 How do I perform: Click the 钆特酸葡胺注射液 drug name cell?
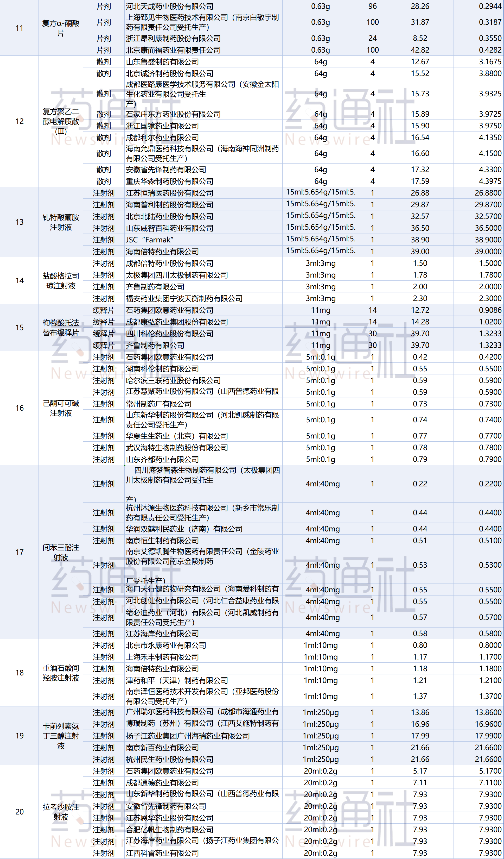tap(61, 222)
